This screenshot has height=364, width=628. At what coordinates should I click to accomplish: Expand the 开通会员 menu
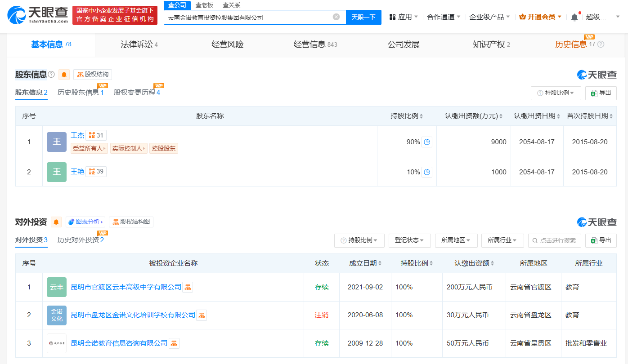[x=540, y=17]
